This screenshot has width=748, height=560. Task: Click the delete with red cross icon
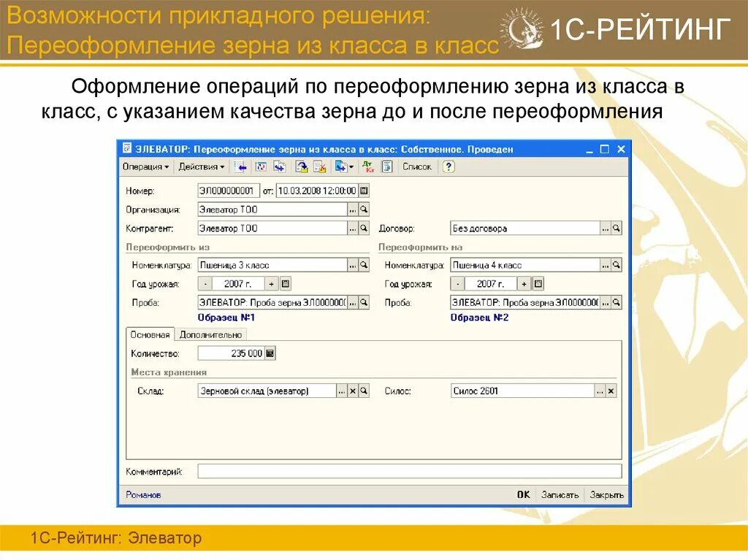click(x=320, y=167)
